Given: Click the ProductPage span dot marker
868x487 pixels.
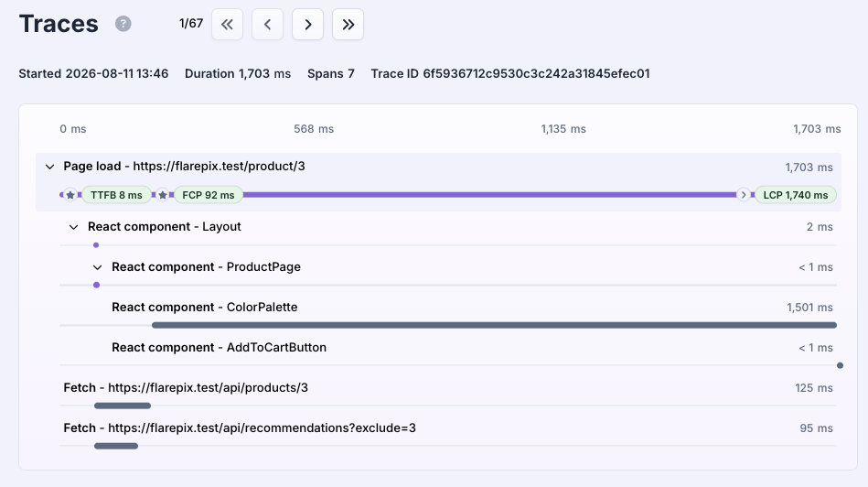Looking at the screenshot, I should (x=96, y=285).
